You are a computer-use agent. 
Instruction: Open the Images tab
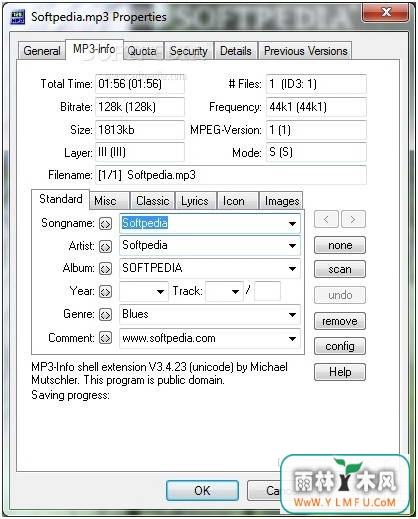[282, 201]
